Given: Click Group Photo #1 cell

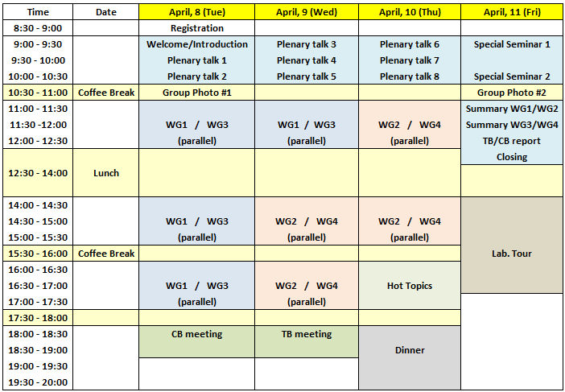Looking at the screenshot, I should [x=197, y=93].
